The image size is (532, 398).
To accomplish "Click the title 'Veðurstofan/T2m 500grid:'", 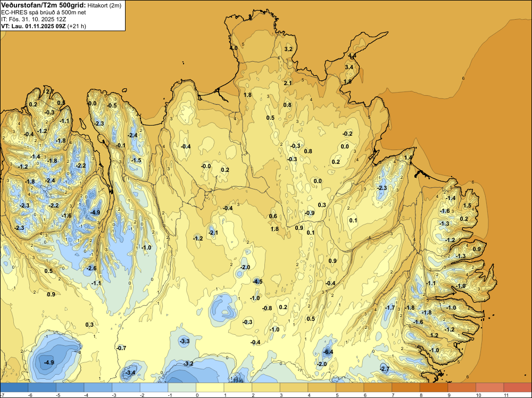I will point(43,5).
